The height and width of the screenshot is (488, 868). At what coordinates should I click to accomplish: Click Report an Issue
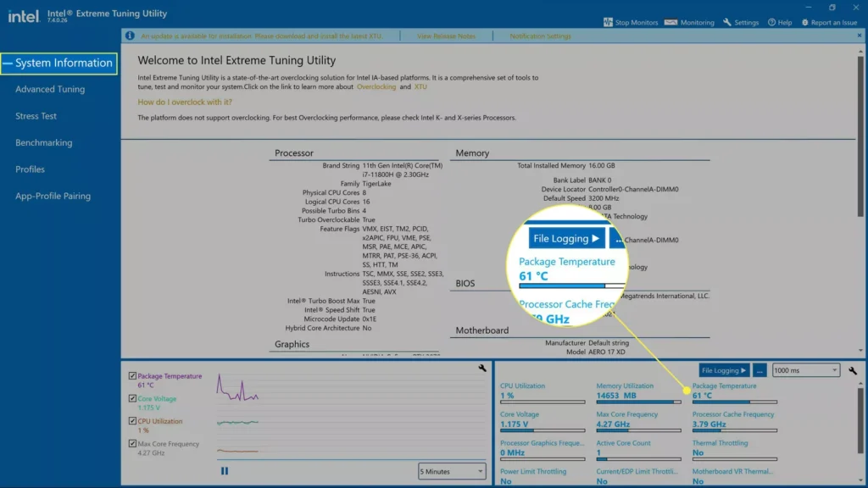(829, 22)
